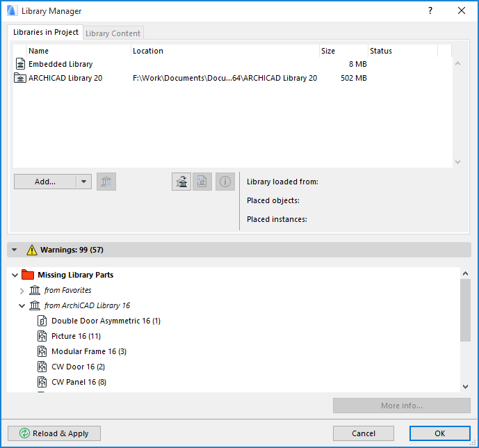The image size is (479, 448).
Task: Click the from ArchiCAD Library 16 icon
Action: (35, 305)
